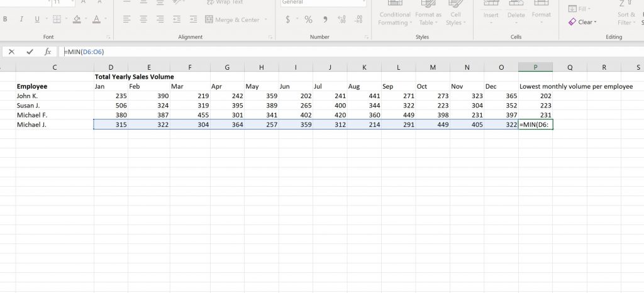This screenshot has height=293, width=644.
Task: Align text left
Action: click(x=126, y=19)
